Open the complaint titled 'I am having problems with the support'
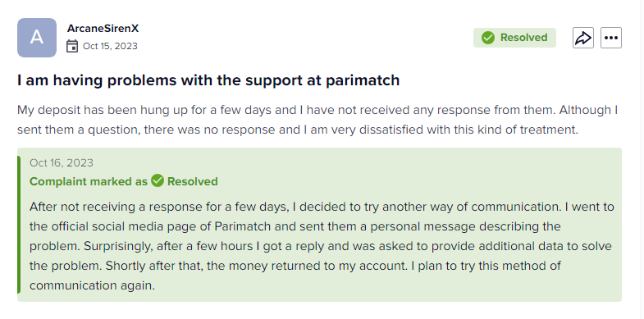 pyautogui.click(x=208, y=80)
